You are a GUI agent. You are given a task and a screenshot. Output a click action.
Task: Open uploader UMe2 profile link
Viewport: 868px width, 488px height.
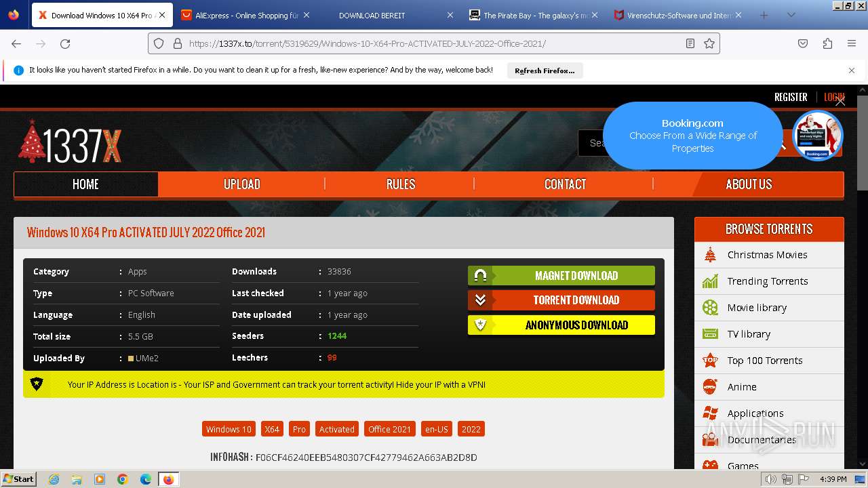click(146, 358)
